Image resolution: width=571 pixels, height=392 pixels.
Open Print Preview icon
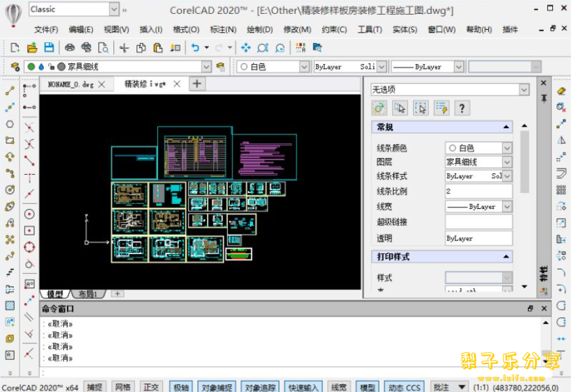pyautogui.click(x=103, y=47)
